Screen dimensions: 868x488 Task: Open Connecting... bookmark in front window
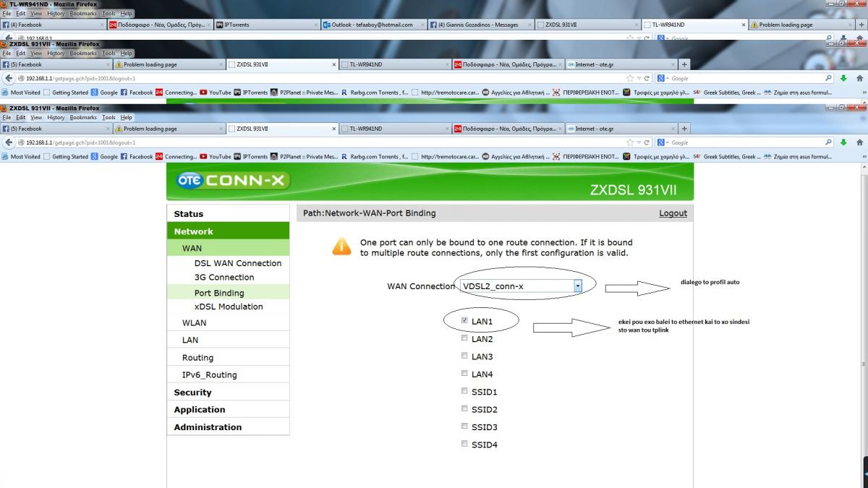pyautogui.click(x=176, y=156)
